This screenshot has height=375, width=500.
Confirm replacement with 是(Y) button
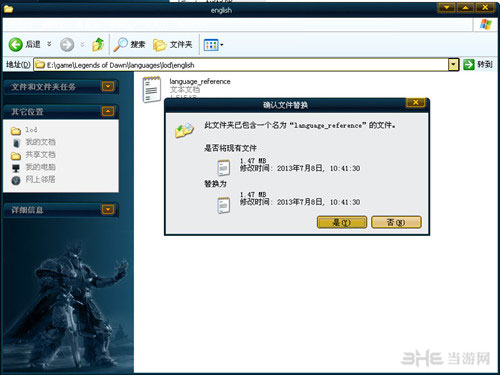(x=342, y=222)
